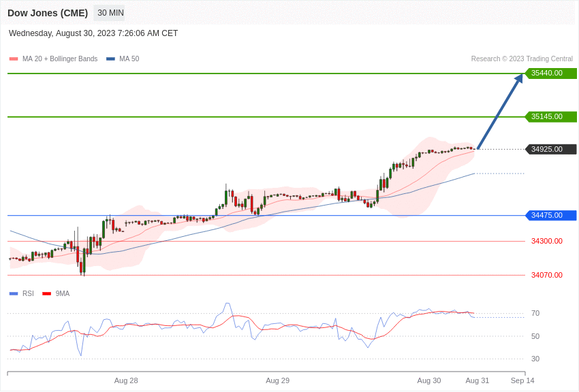Click the blue RSI legend swatch
579x392 pixels.
click(x=14, y=294)
